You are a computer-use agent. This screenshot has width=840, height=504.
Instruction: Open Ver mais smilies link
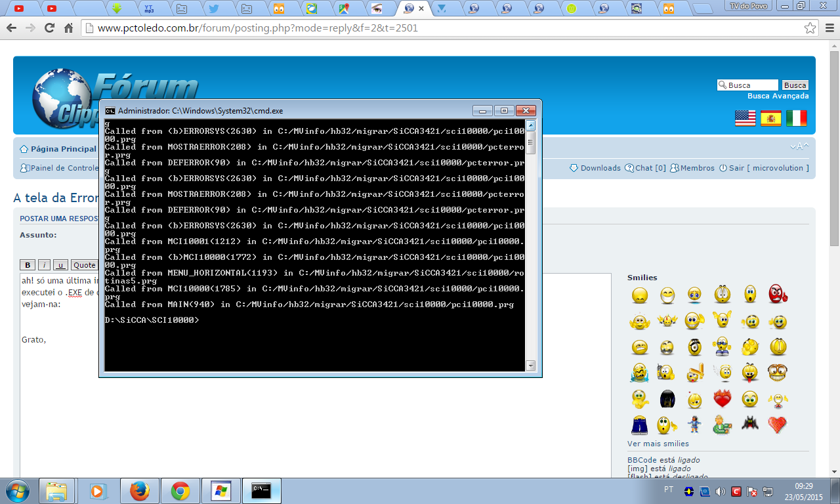pyautogui.click(x=658, y=444)
